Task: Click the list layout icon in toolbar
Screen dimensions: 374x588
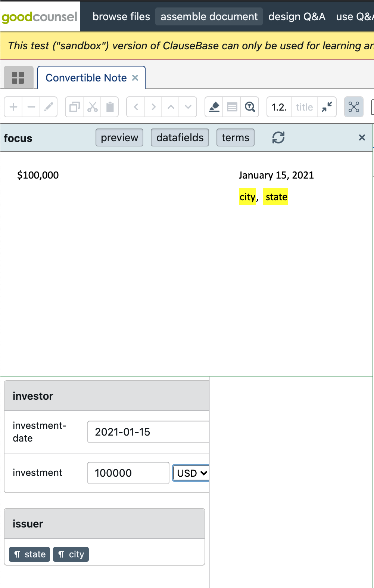Action: 232,107
